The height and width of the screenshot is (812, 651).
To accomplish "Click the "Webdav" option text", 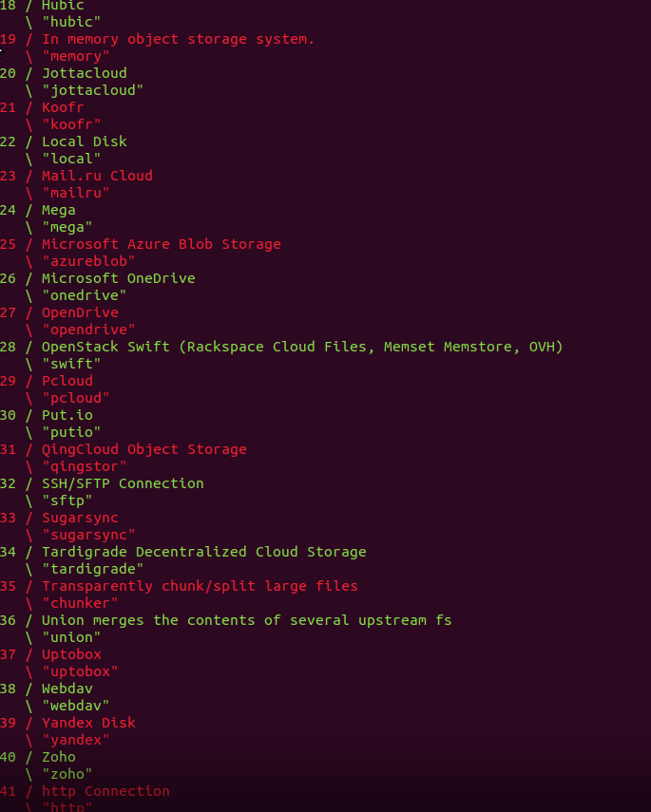I will tap(67, 689).
